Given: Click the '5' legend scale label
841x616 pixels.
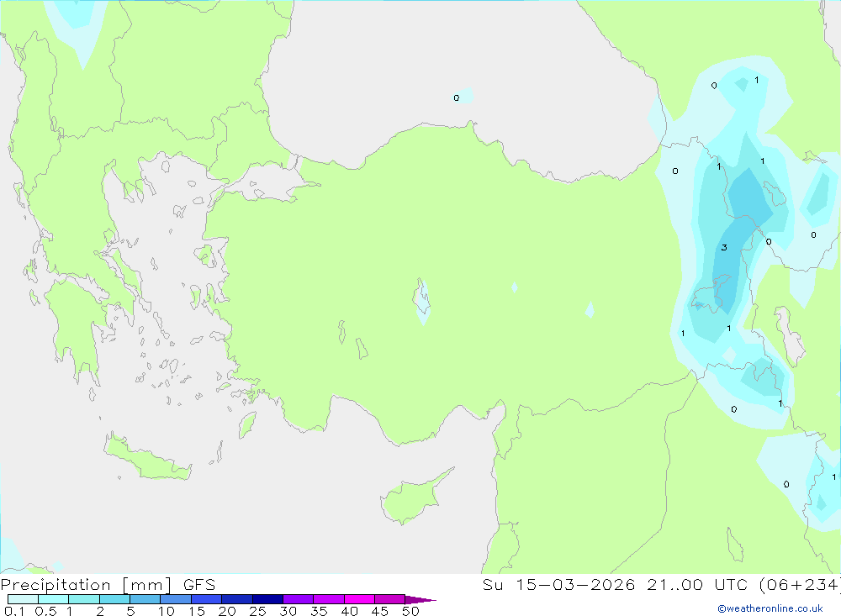Looking at the screenshot, I should [130, 611].
